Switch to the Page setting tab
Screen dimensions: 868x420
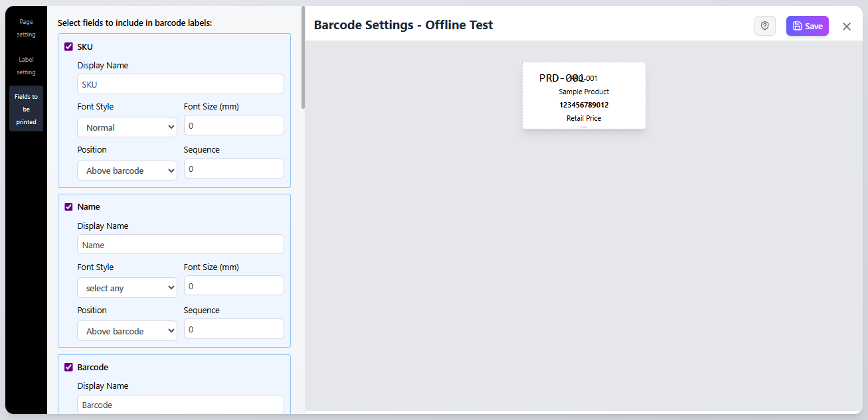(26, 28)
